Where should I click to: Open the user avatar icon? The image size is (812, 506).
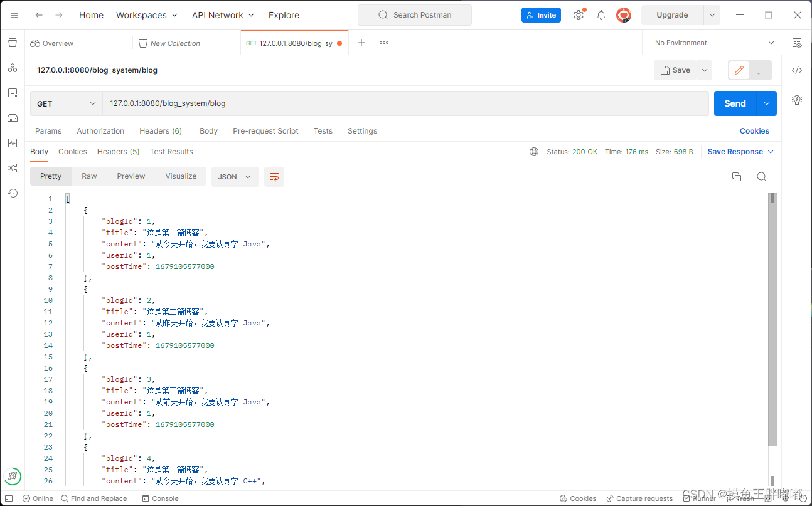(x=623, y=15)
